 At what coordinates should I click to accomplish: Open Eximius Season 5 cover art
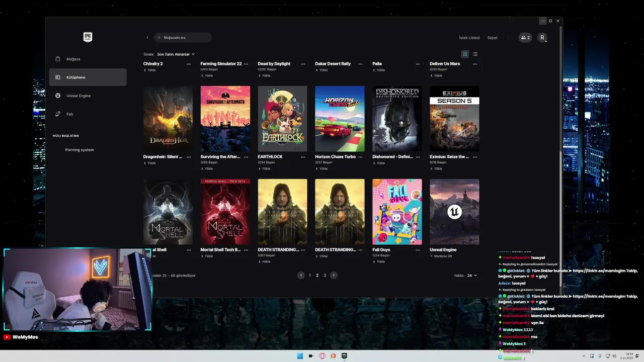tap(454, 119)
